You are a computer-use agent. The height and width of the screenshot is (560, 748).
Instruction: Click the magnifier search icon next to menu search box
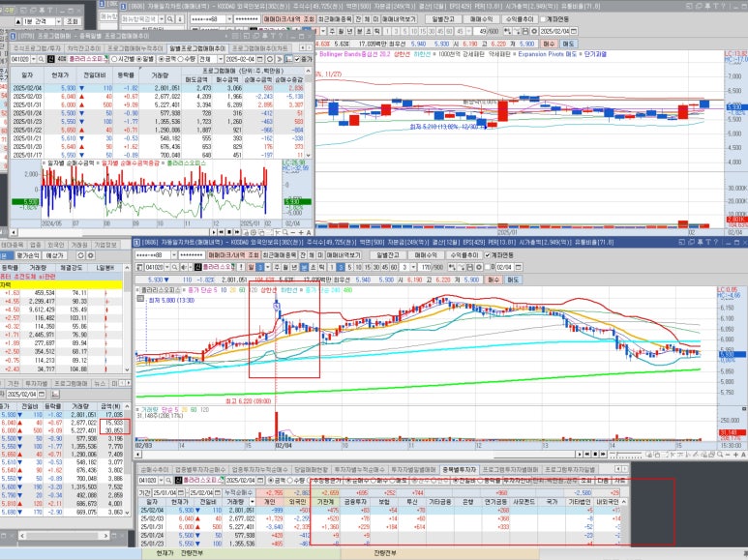[170, 19]
